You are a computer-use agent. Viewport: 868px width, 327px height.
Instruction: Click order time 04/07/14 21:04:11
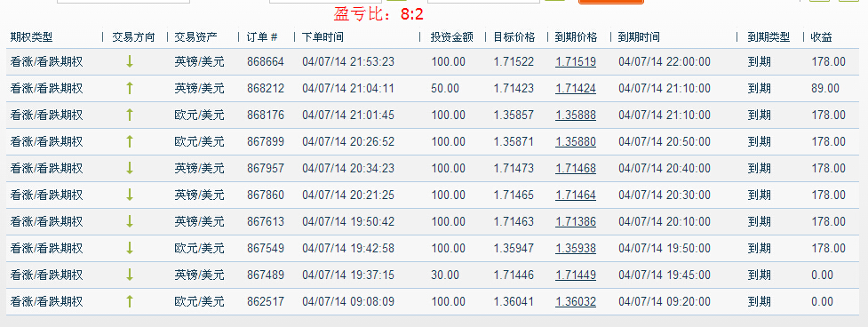(348, 88)
